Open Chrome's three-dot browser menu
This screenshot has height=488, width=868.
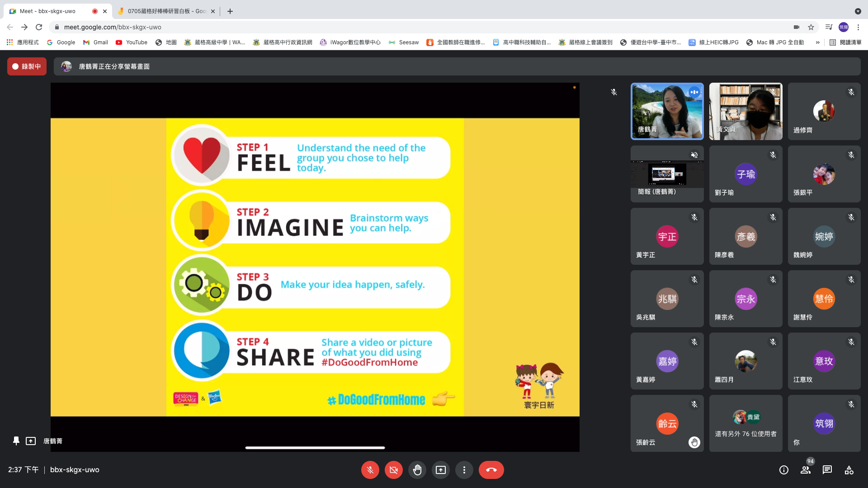tap(858, 27)
